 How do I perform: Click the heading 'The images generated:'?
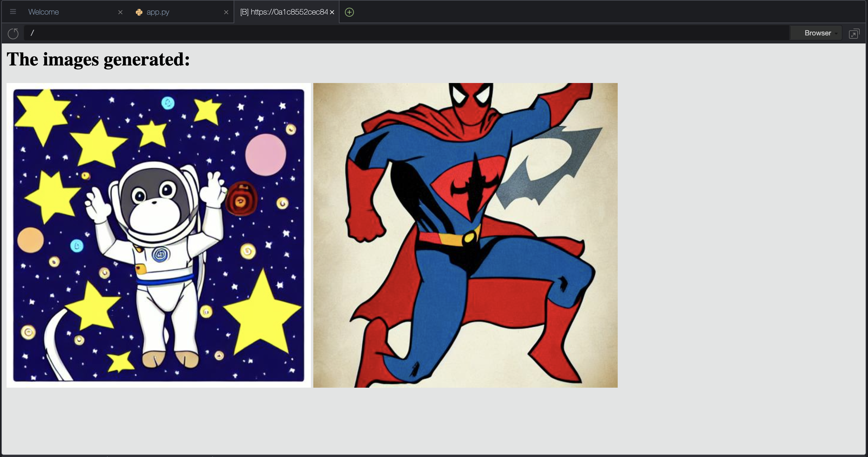[98, 60]
